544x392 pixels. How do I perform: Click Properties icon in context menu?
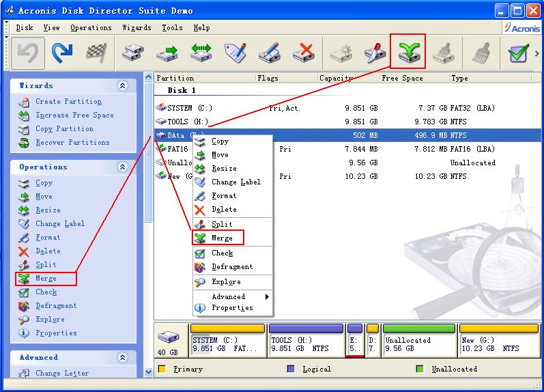pos(200,308)
